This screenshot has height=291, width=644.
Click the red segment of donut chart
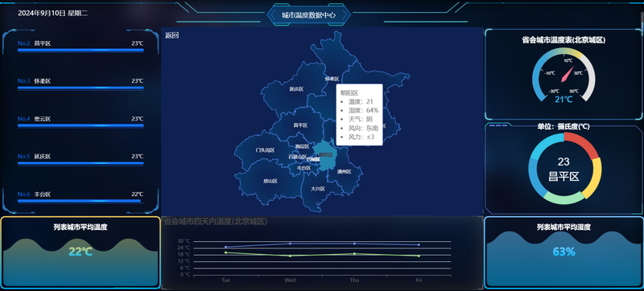[583, 144]
